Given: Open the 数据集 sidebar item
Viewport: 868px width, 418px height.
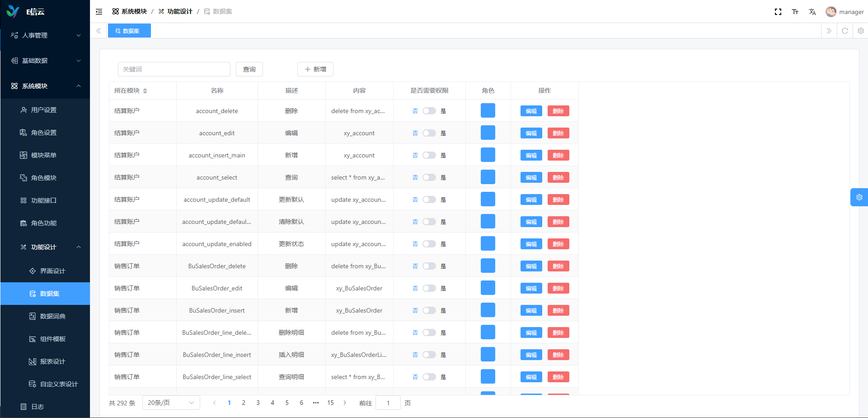Looking at the screenshot, I should [45, 294].
